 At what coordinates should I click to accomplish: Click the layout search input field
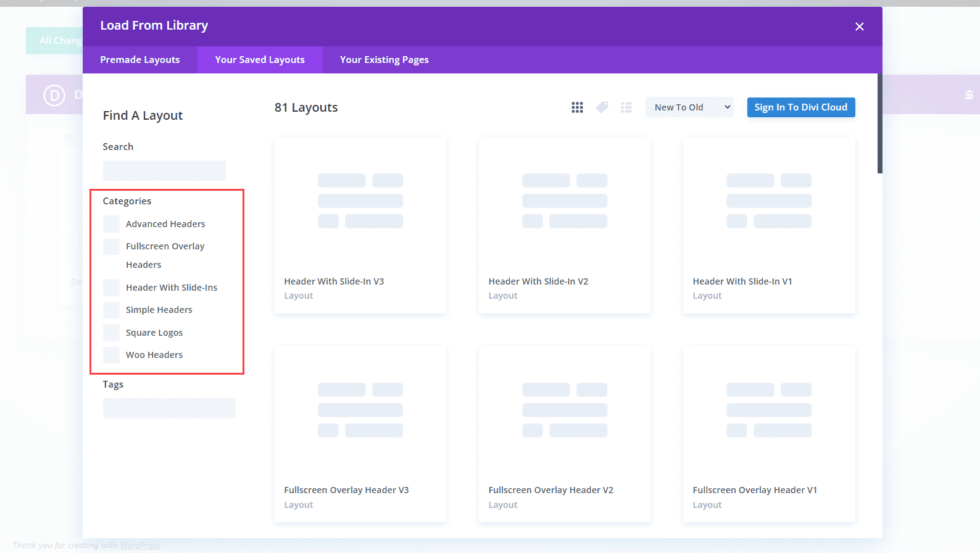click(x=164, y=170)
